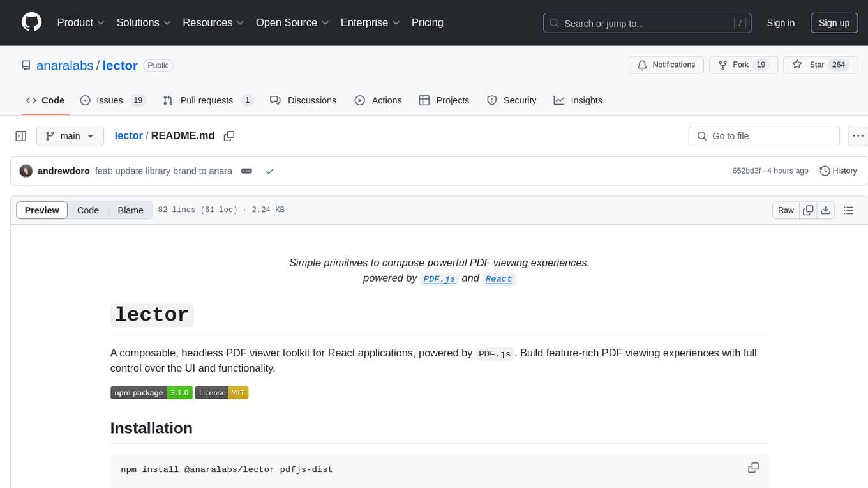868x488 pixels.
Task: Open the Actions tab
Action: coord(378,100)
